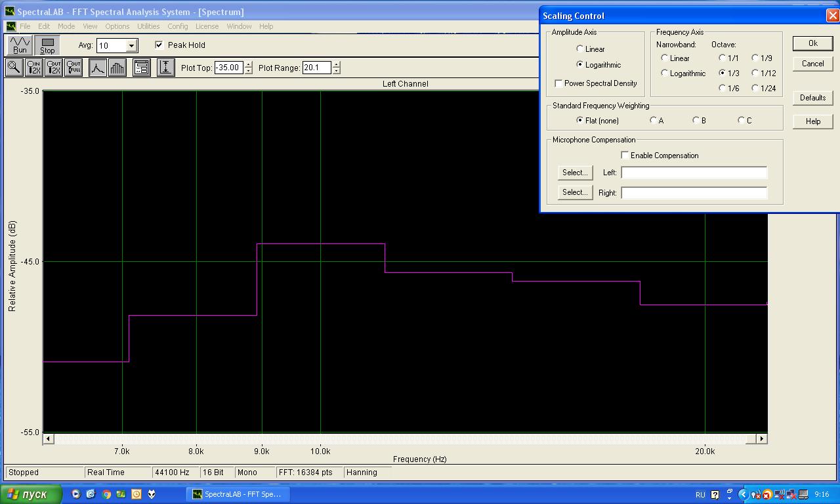Select the magnifier zoom tool
840x504 pixels.
pos(14,68)
